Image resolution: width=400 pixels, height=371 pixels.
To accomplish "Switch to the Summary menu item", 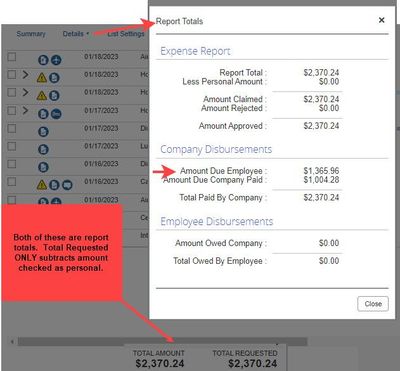I will click(31, 34).
